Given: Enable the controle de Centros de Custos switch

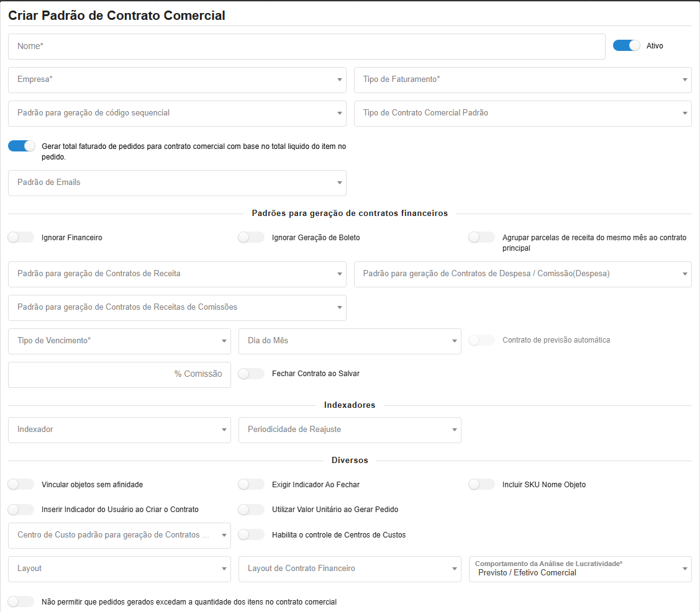Looking at the screenshot, I should 252,534.
